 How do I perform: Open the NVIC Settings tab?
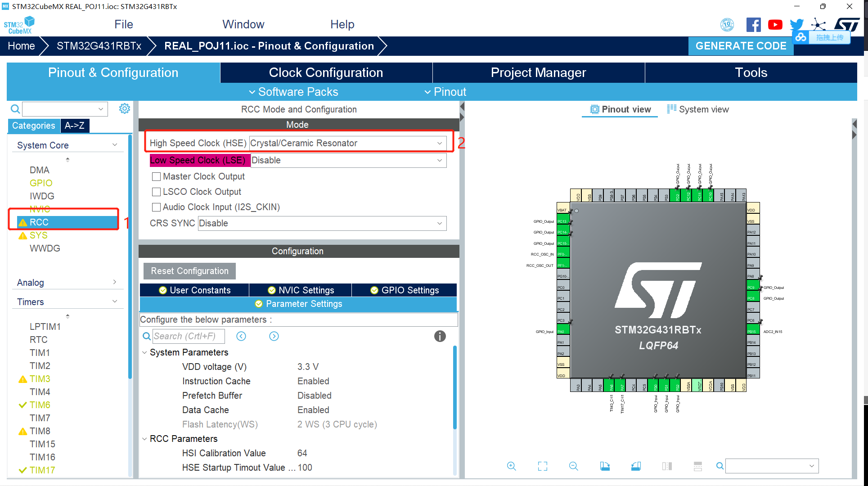tap(301, 290)
